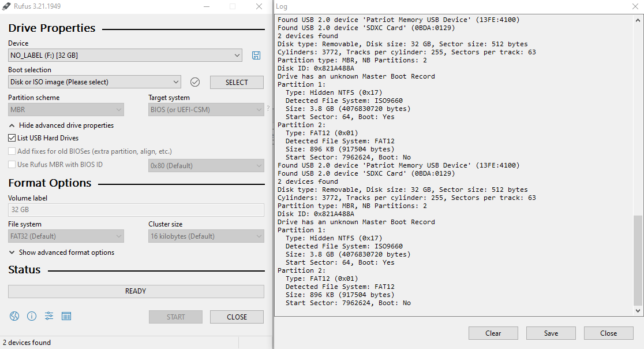Click the 'Status' heading
The image size is (644, 349).
(24, 270)
